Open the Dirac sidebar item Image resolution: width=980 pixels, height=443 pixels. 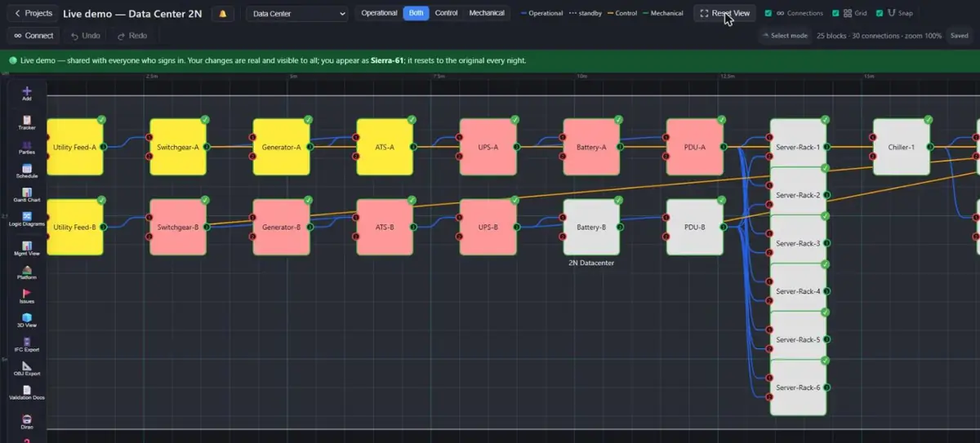pyautogui.click(x=27, y=421)
